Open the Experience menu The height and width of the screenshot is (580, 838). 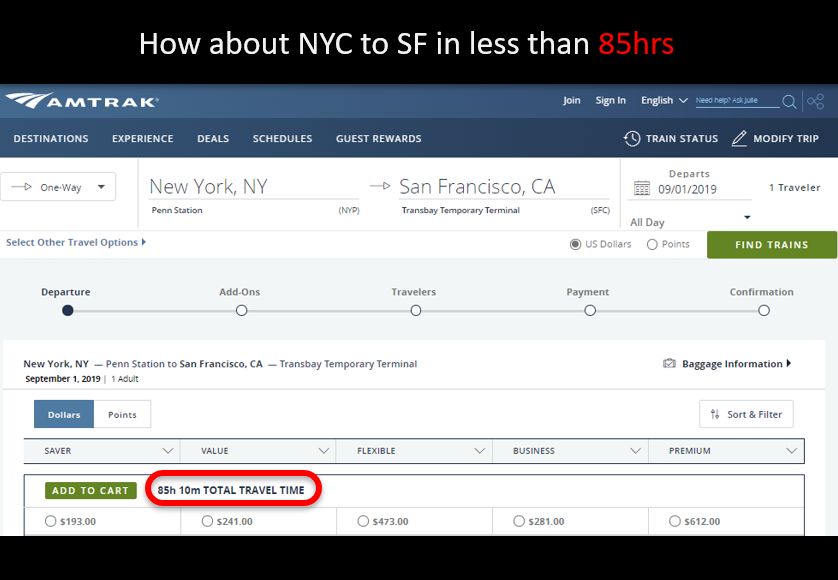tap(143, 138)
